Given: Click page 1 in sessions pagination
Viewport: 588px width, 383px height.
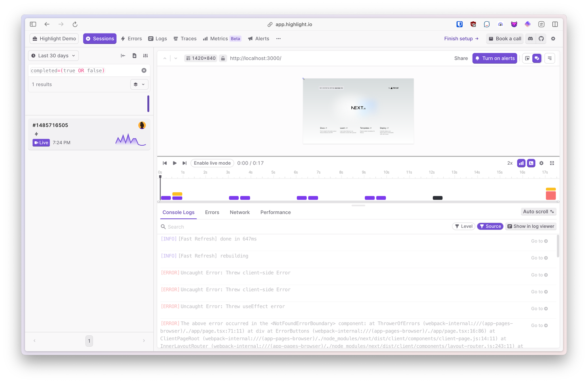Looking at the screenshot, I should [x=89, y=341].
